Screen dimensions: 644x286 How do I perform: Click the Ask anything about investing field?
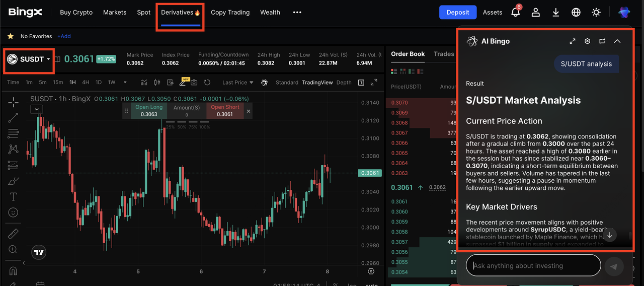(533, 265)
